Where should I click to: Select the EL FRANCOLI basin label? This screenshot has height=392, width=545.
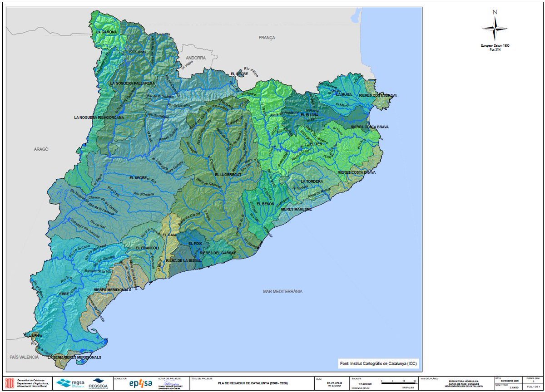pyautogui.click(x=148, y=248)
